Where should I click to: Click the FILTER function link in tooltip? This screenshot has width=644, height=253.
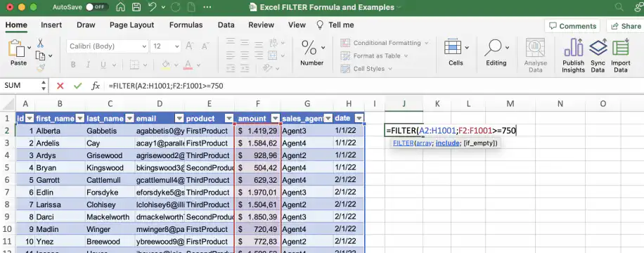[x=403, y=143]
